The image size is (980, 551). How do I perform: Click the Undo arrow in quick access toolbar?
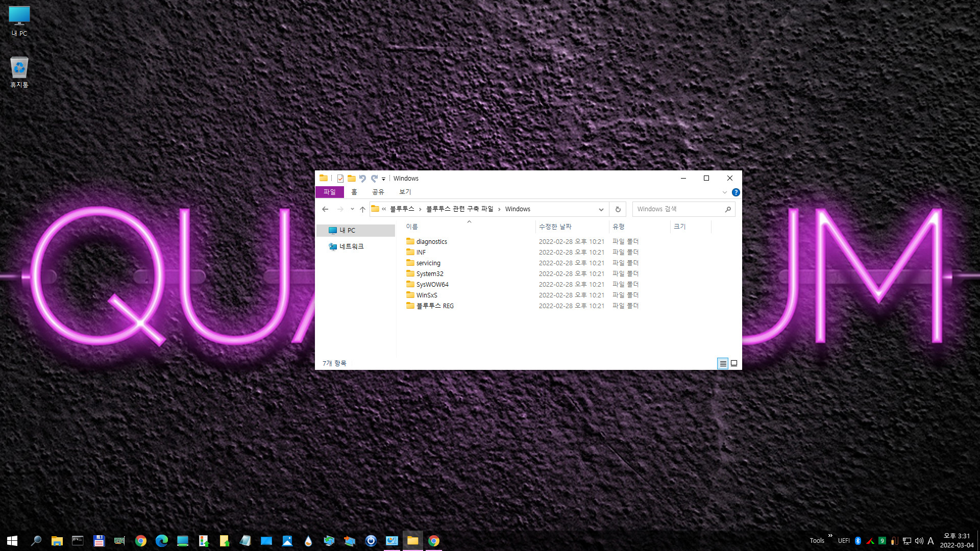click(362, 179)
